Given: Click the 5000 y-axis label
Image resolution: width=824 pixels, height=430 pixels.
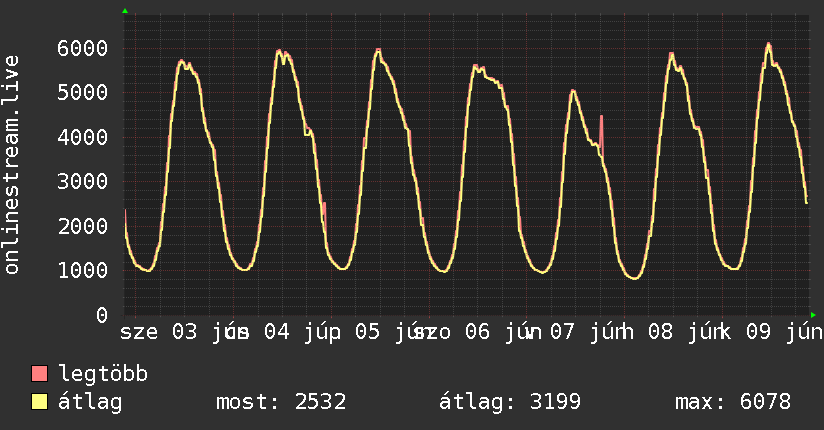Looking at the screenshot, I should tap(83, 93).
